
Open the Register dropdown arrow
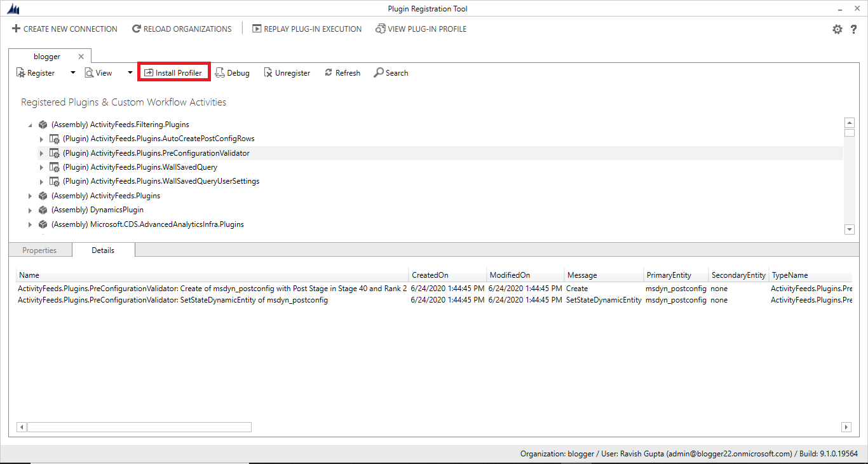coord(72,72)
